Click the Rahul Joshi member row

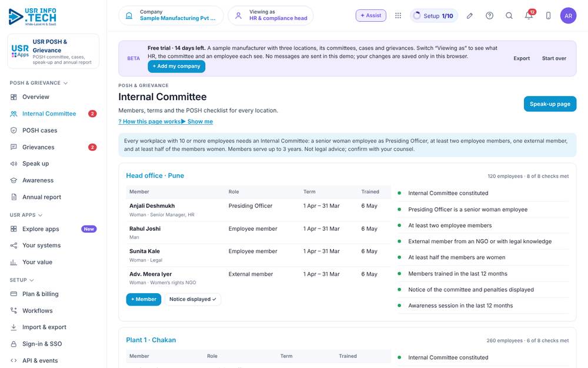tap(258, 233)
